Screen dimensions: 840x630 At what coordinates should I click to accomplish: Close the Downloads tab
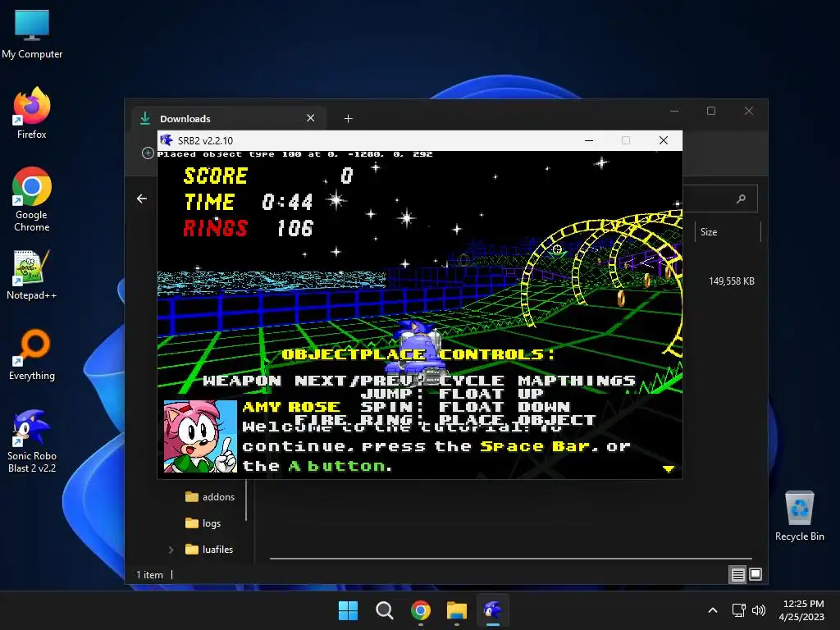311,118
